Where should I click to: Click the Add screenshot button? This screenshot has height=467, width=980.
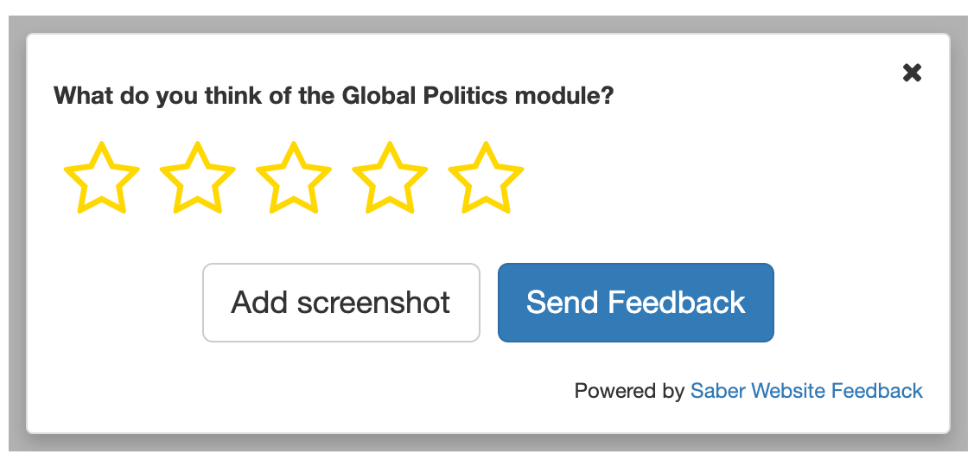click(340, 303)
